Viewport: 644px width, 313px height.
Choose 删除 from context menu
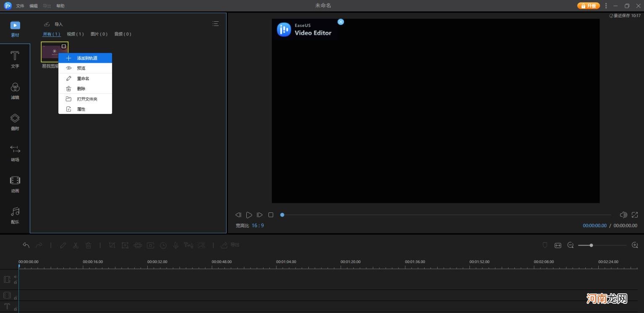pos(85,88)
